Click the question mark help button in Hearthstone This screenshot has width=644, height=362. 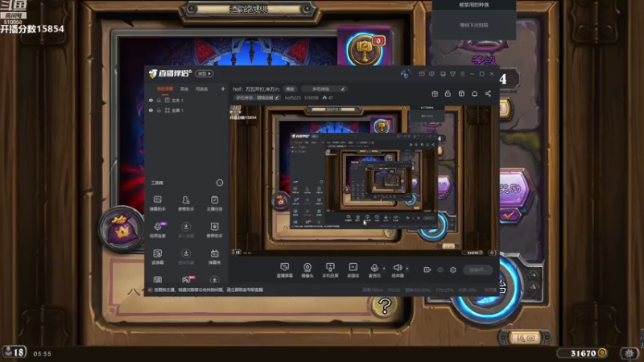point(385,306)
